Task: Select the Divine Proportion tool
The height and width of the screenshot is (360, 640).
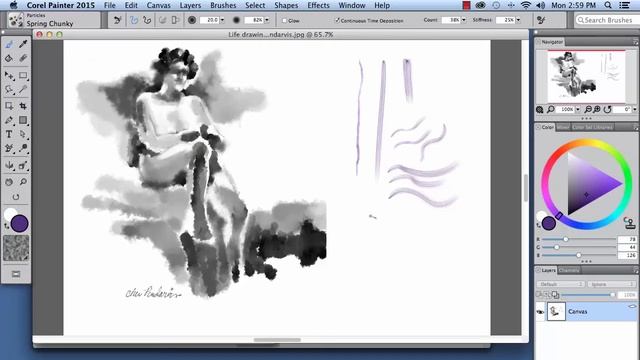Action: (x=23, y=165)
